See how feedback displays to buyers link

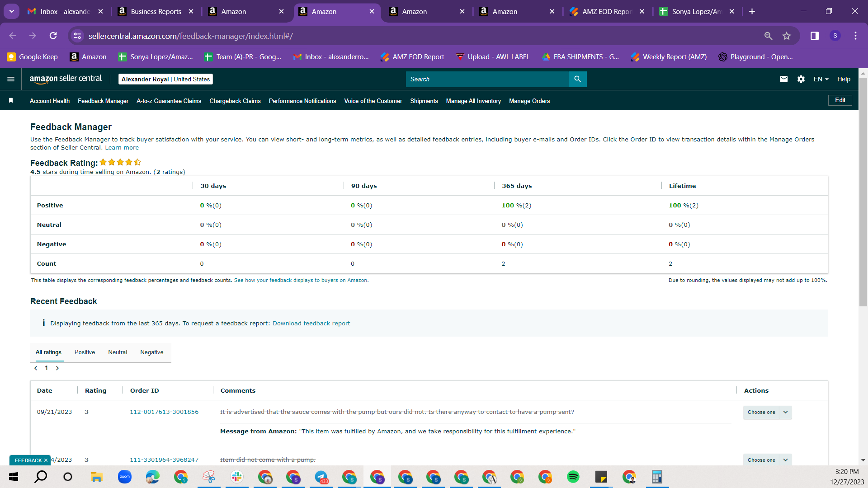301,281
